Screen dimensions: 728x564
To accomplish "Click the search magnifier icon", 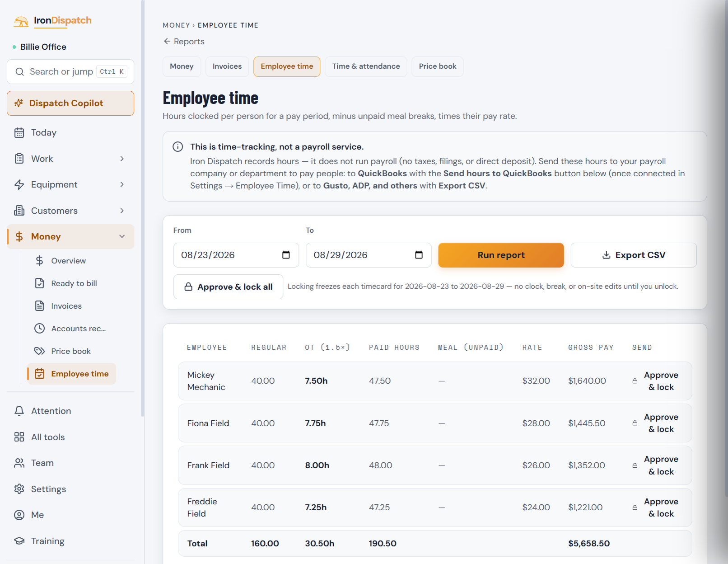I will coord(19,72).
